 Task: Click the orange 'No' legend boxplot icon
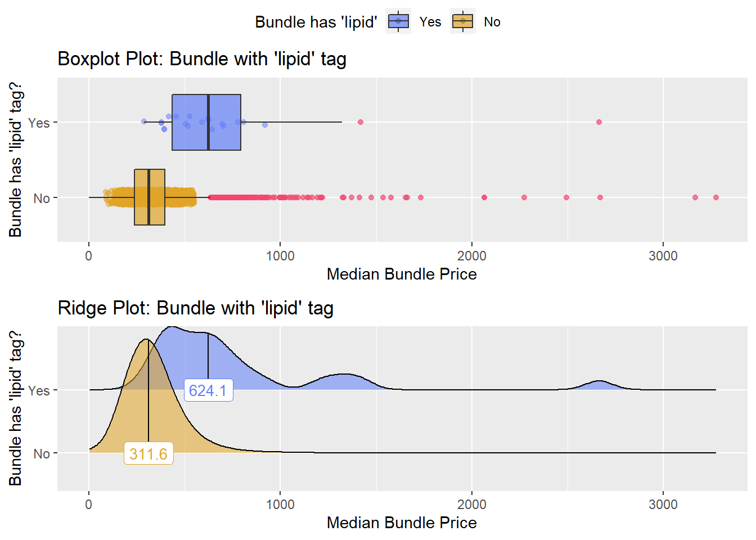click(463, 21)
